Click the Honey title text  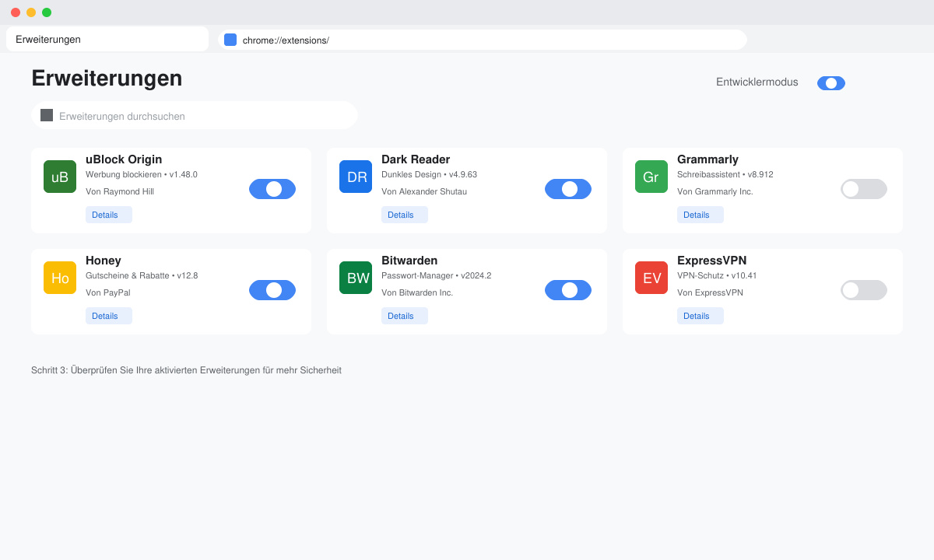point(104,261)
